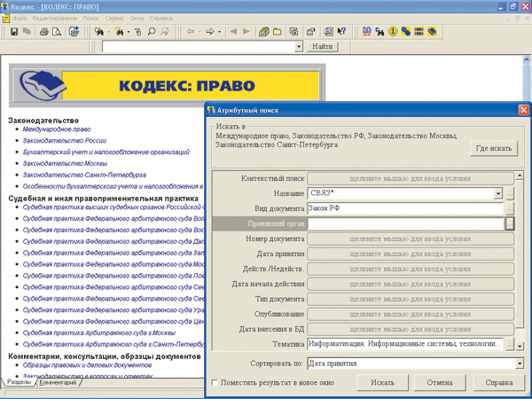
Task: Click main window scroll-up arrow
Action: [526, 59]
